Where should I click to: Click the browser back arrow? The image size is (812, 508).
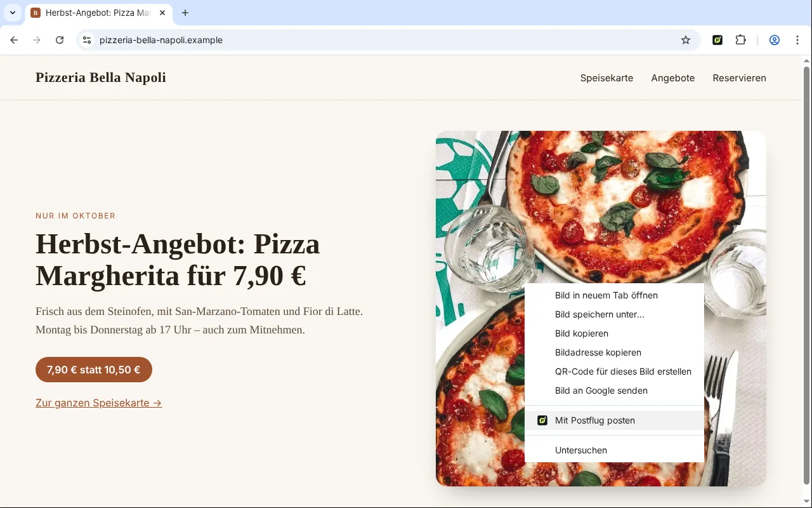pos(14,40)
